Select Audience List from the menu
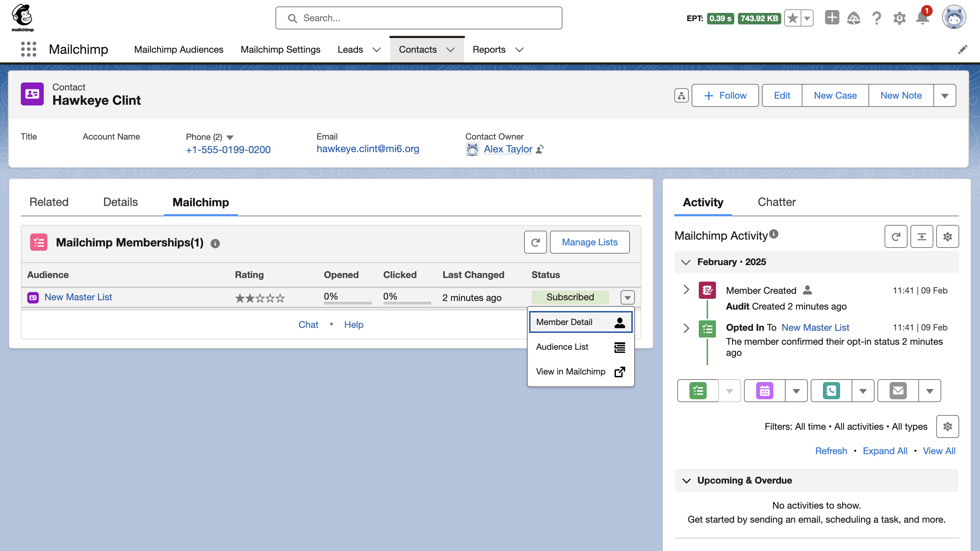Image resolution: width=980 pixels, height=551 pixels. tap(580, 347)
